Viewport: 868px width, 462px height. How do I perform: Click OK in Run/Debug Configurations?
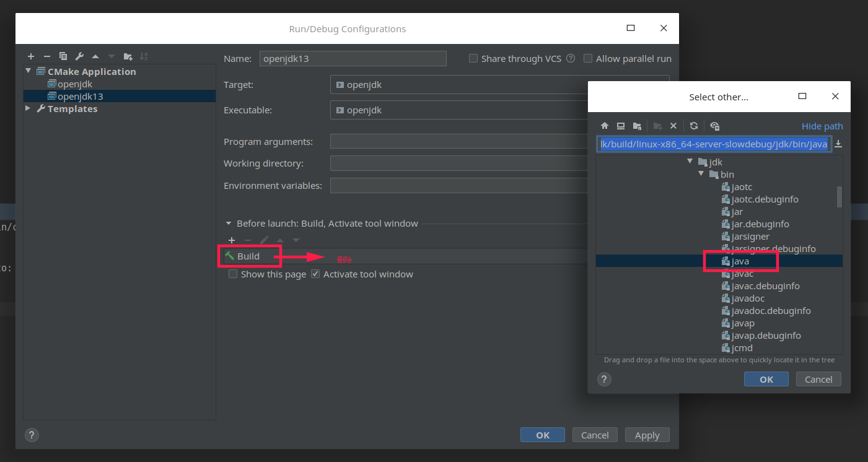543,435
